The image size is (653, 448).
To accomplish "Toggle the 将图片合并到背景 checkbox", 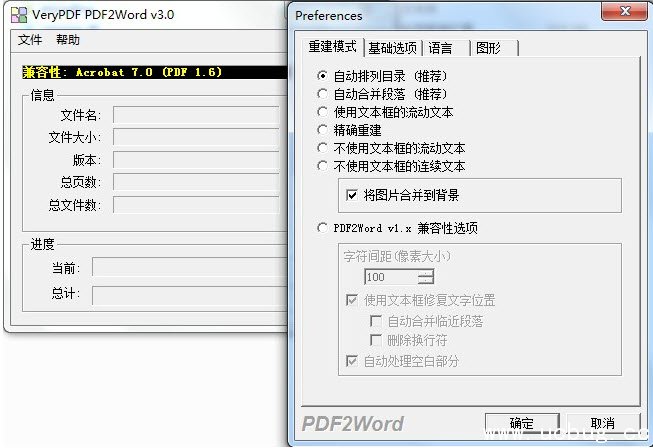I will click(x=351, y=196).
